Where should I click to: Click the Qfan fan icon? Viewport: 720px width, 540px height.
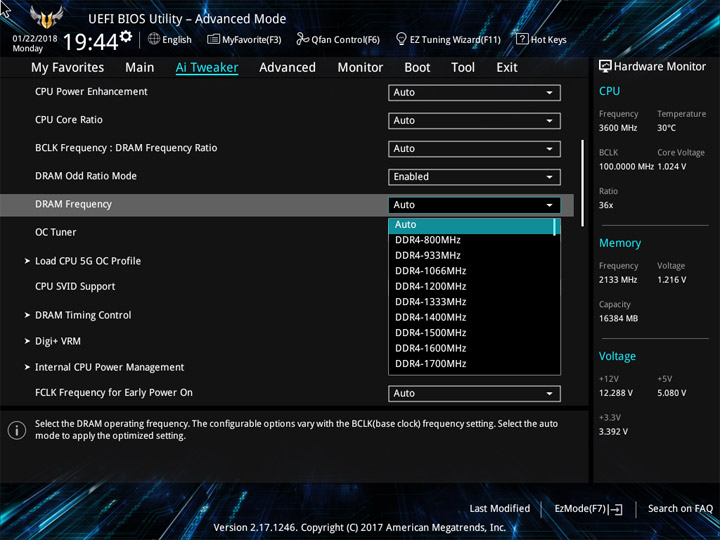[x=302, y=39]
